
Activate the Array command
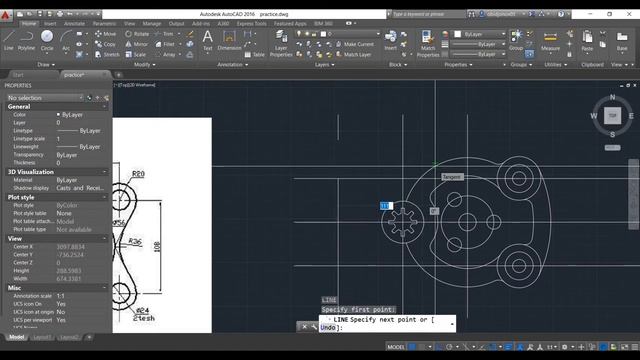point(165,54)
